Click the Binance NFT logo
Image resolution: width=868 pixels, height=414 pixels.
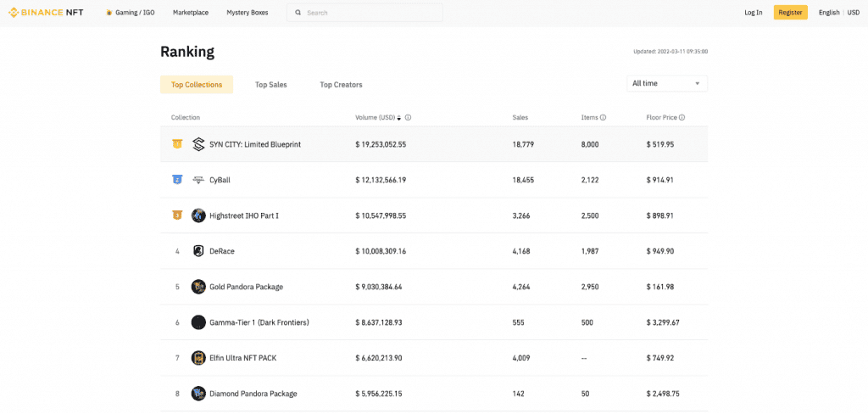coord(46,12)
